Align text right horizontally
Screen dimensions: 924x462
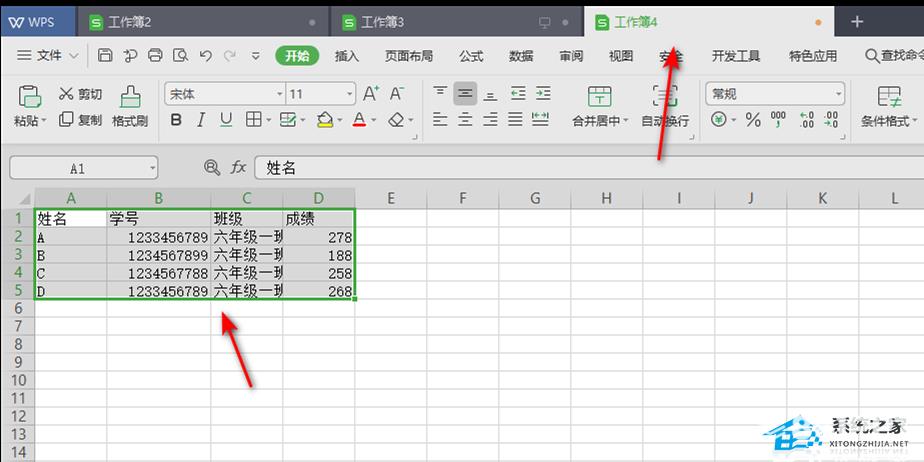(x=490, y=120)
